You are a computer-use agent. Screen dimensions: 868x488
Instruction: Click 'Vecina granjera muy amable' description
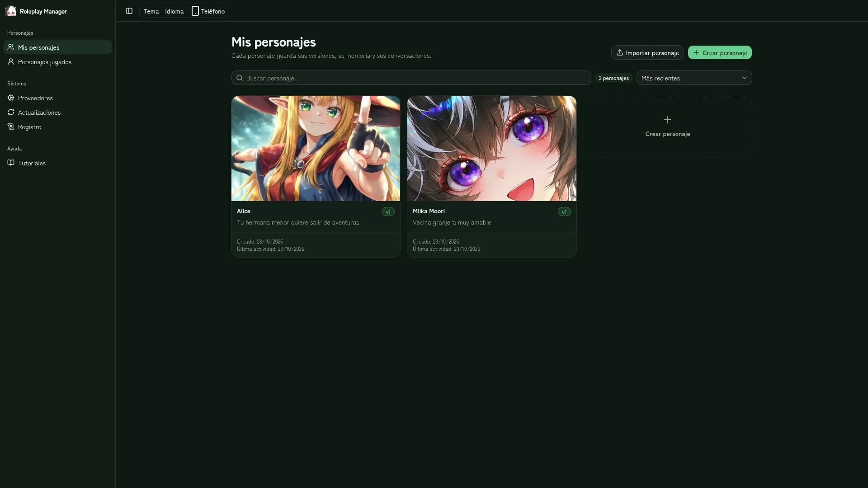[452, 222]
